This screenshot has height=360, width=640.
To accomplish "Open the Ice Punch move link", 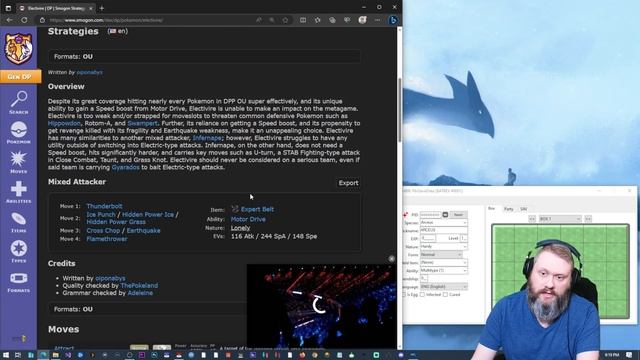I will tap(101, 214).
